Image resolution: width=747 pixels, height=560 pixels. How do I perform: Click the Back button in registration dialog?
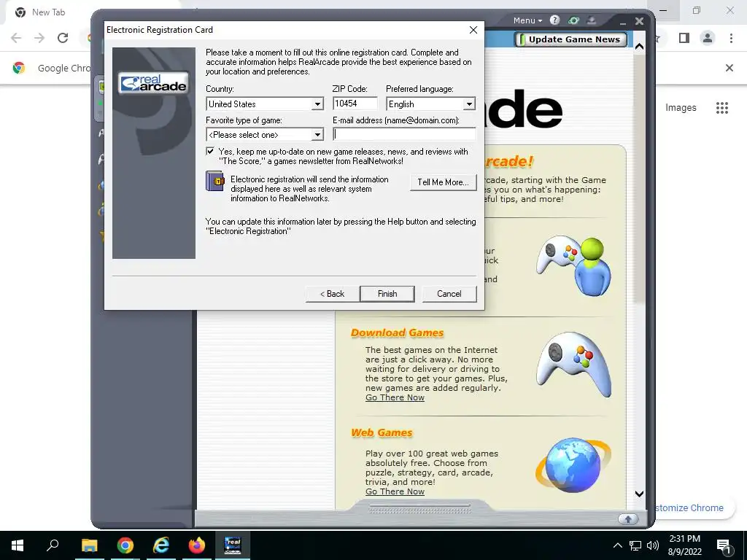pyautogui.click(x=332, y=294)
